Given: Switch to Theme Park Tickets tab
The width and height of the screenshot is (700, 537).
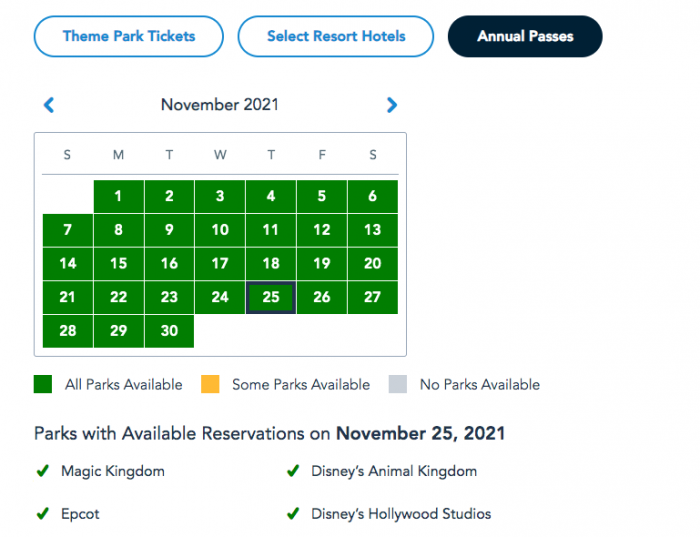Looking at the screenshot, I should 129,36.
